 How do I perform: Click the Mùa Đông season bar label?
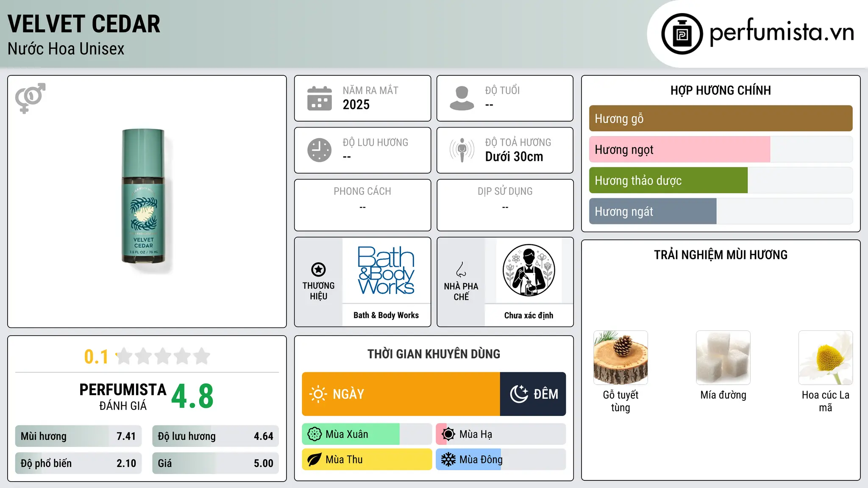tap(481, 460)
